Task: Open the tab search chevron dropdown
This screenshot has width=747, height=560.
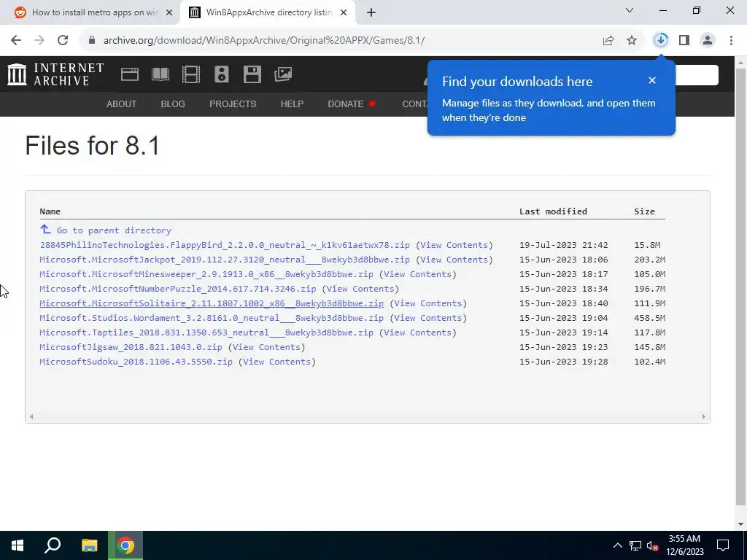Action: pyautogui.click(x=630, y=10)
